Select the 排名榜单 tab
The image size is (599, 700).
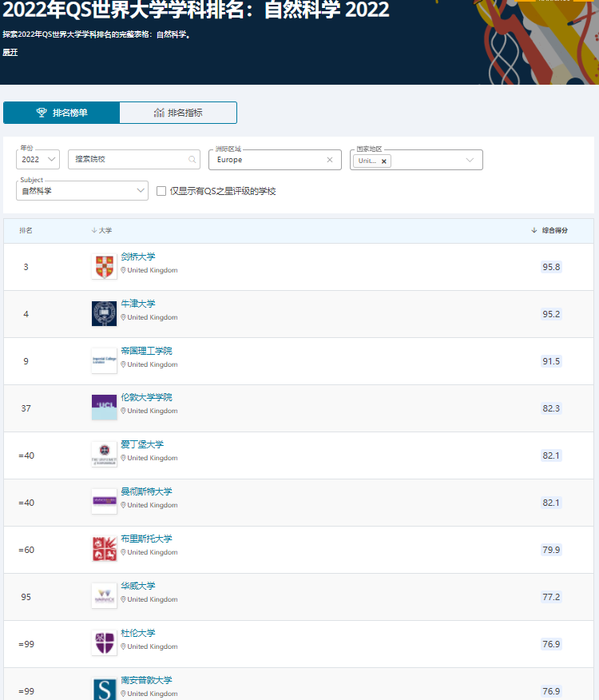point(61,113)
